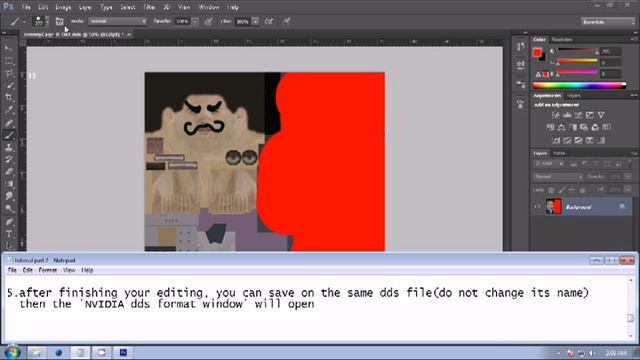Screen dimensions: 640x360
Task: Add a Hue/Saturation adjustment
Action: tap(550, 127)
